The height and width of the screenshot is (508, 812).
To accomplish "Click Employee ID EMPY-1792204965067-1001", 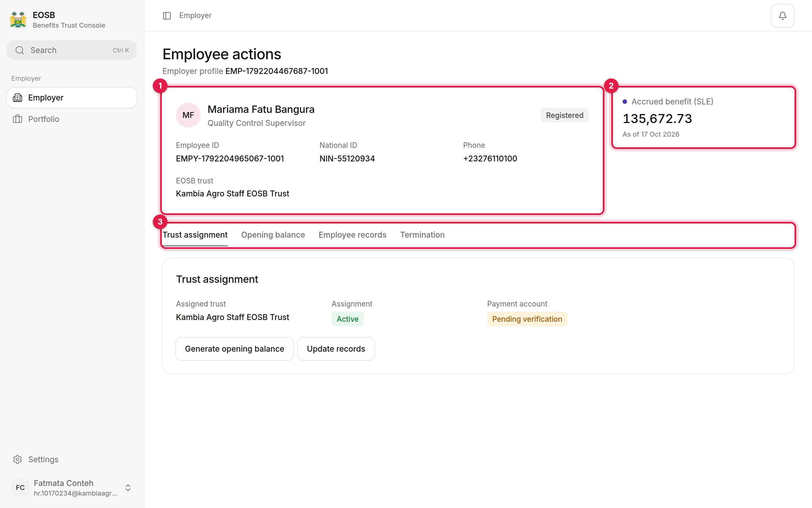I will (x=230, y=159).
